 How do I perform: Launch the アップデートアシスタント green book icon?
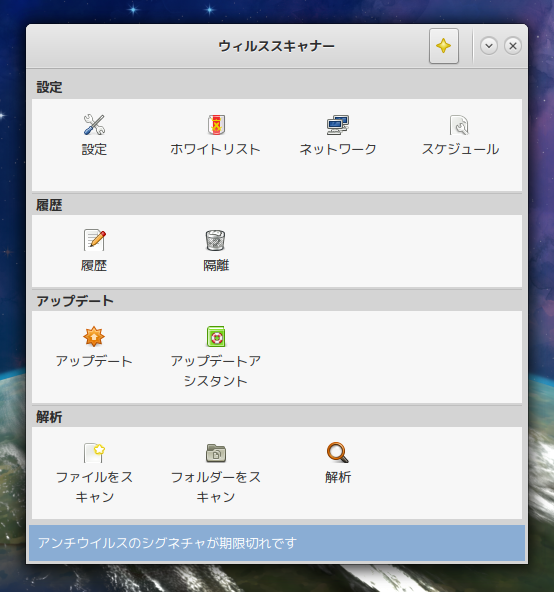point(216,336)
